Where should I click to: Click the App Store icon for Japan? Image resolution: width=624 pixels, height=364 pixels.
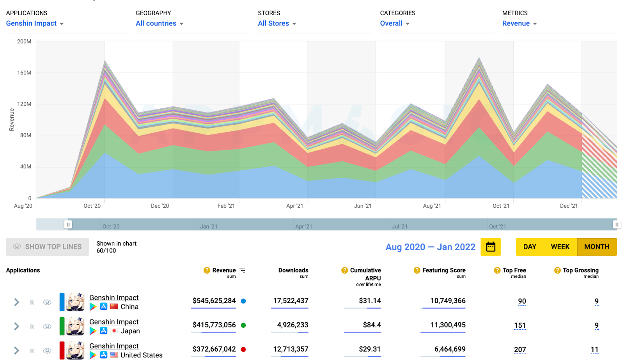tap(103, 331)
